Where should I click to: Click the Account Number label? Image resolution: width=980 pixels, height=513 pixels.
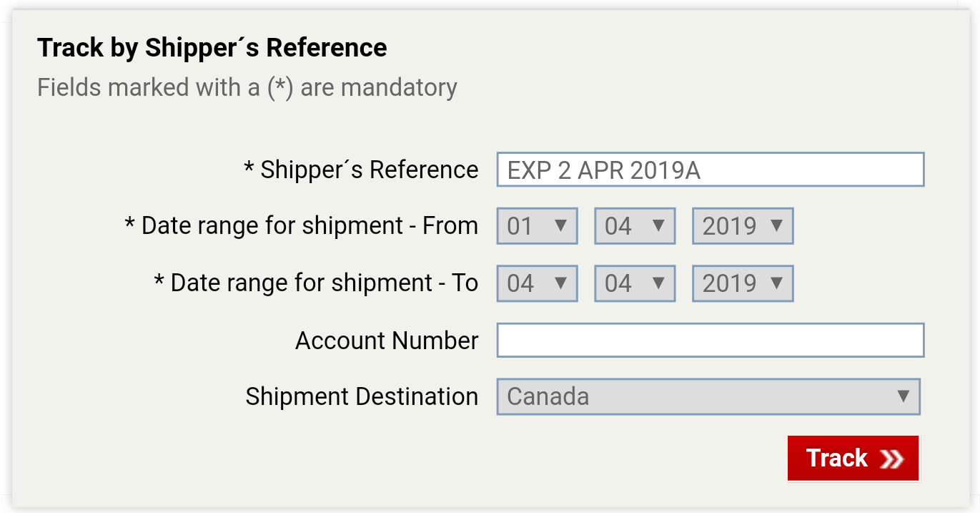pyautogui.click(x=387, y=341)
